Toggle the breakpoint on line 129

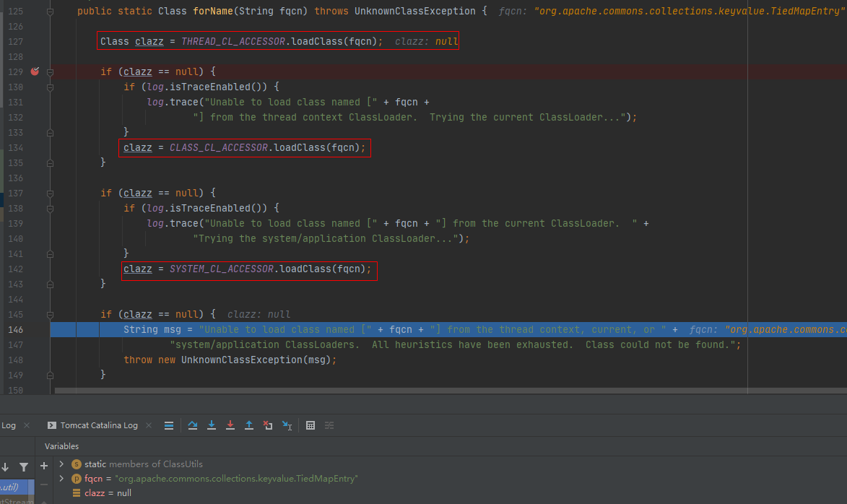(35, 71)
